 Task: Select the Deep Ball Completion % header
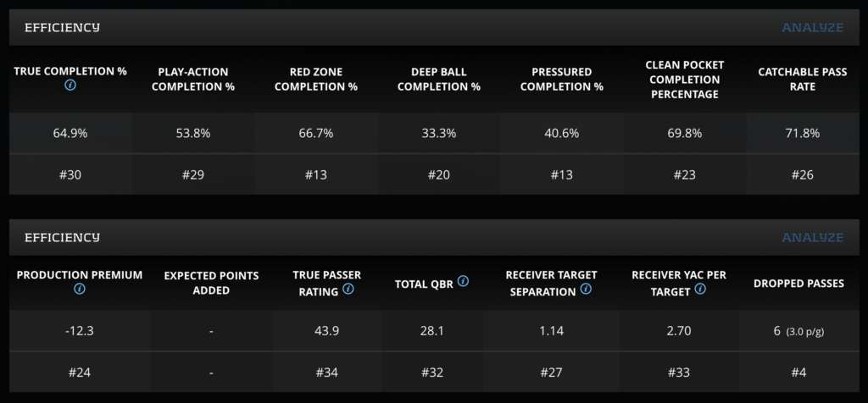click(439, 79)
